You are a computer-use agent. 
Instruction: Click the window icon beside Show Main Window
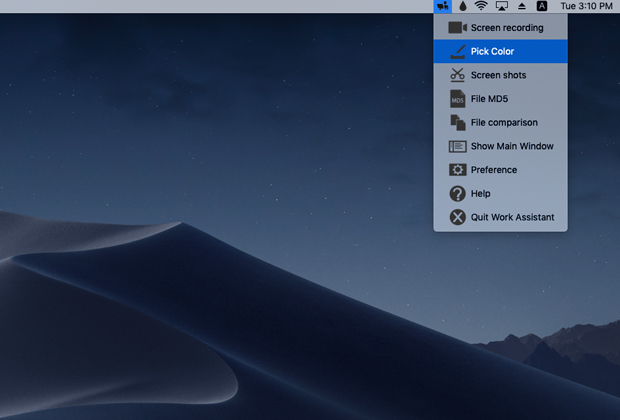(457, 146)
